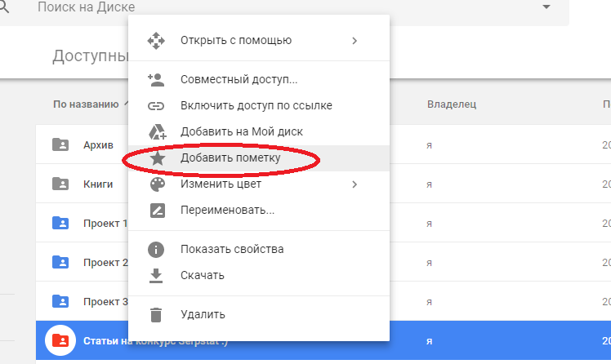
Task: Click the chain link icon
Action: click(156, 106)
